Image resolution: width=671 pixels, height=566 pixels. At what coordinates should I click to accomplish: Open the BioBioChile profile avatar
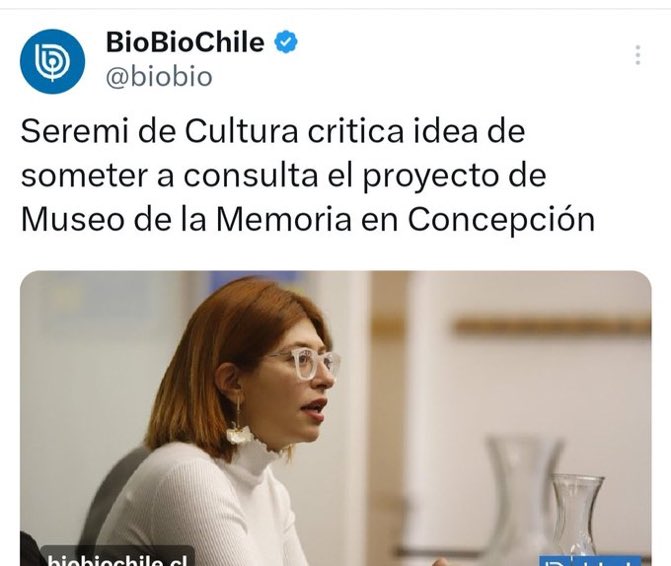click(x=53, y=61)
